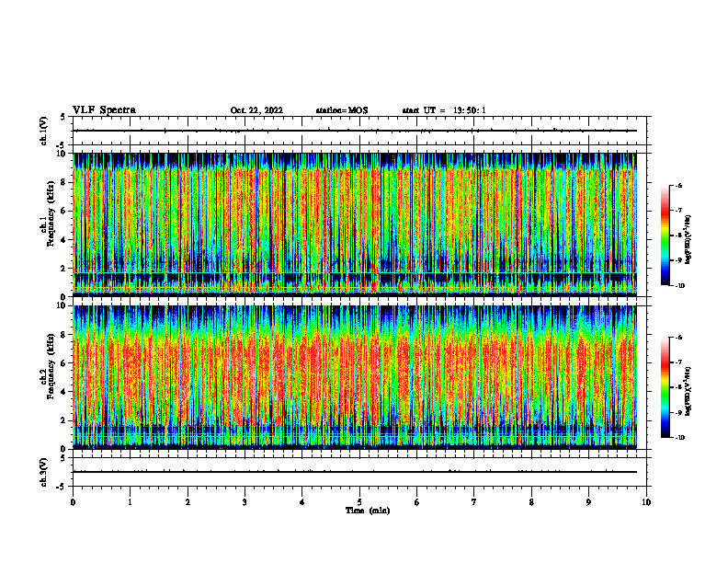Click the "-8" tick on ch.1 color bar
The width and height of the screenshot is (728, 563).
coord(678,236)
